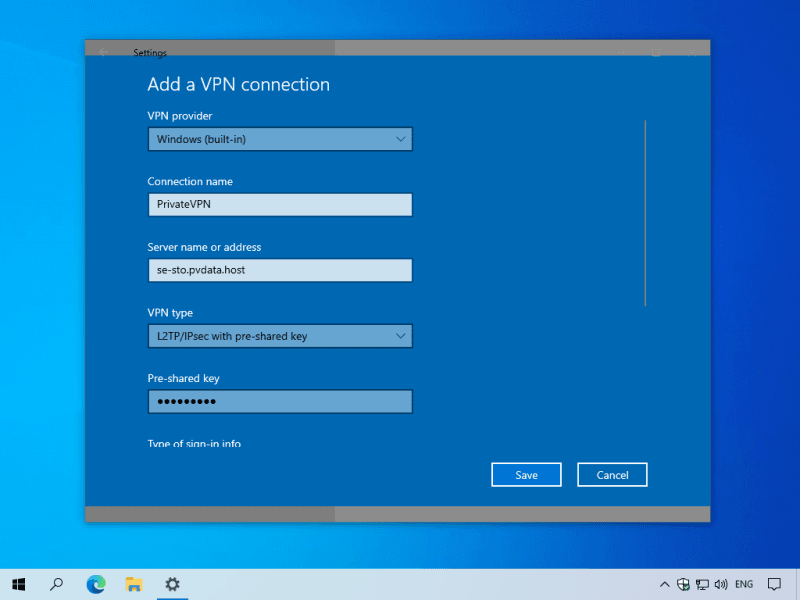Click the taskbar search magnifier icon
Screen dimensions: 800x600
(x=57, y=584)
